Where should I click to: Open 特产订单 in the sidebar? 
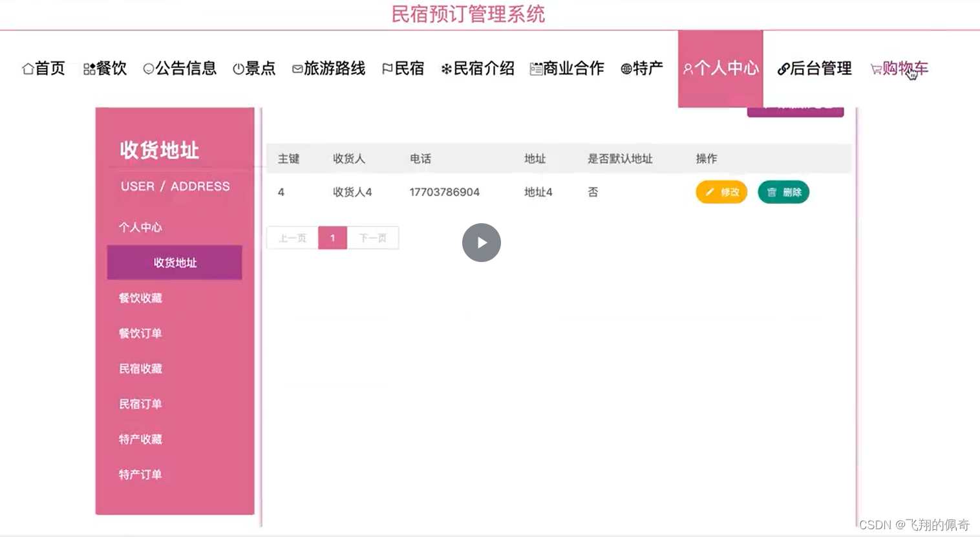tap(140, 475)
